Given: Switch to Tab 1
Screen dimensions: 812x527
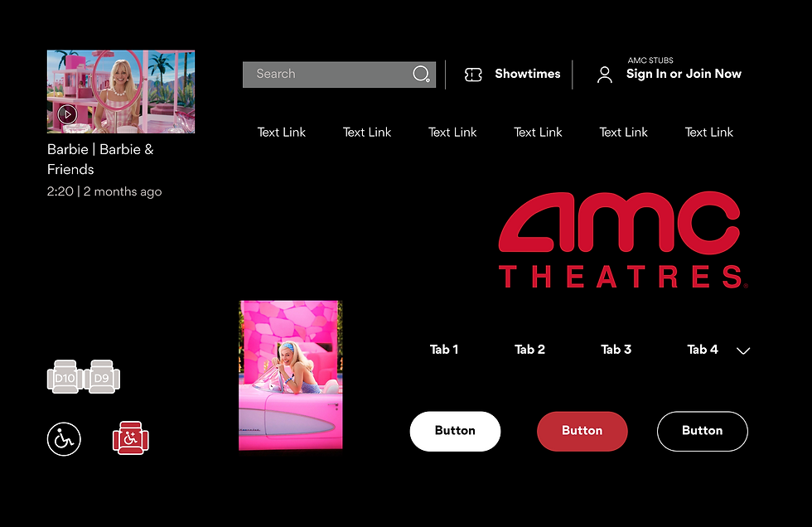Looking at the screenshot, I should click(x=444, y=350).
